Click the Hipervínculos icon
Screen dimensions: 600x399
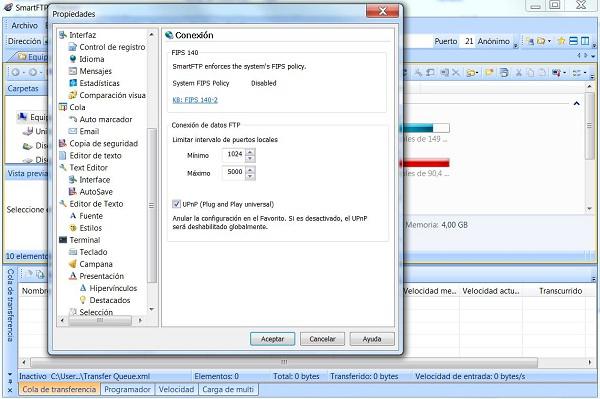coord(83,288)
